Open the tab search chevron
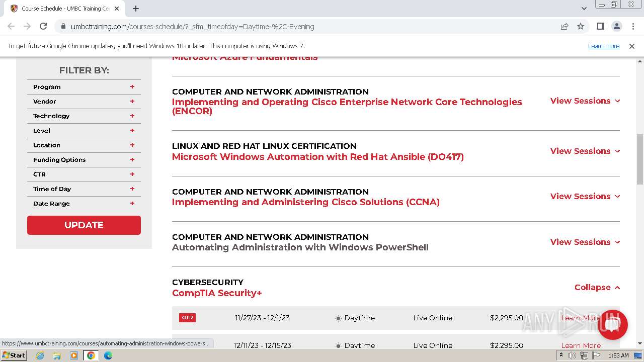 (x=584, y=9)
